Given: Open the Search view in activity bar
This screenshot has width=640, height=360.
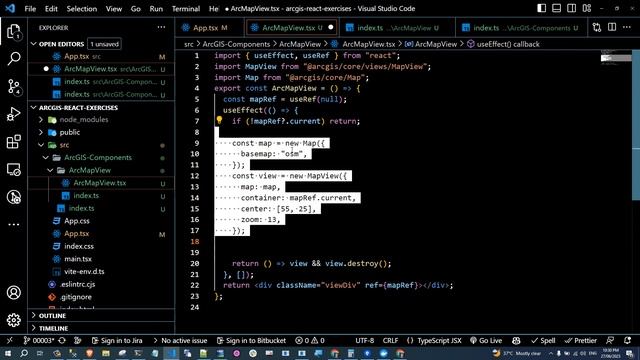Looking at the screenshot, I should click(x=13, y=59).
